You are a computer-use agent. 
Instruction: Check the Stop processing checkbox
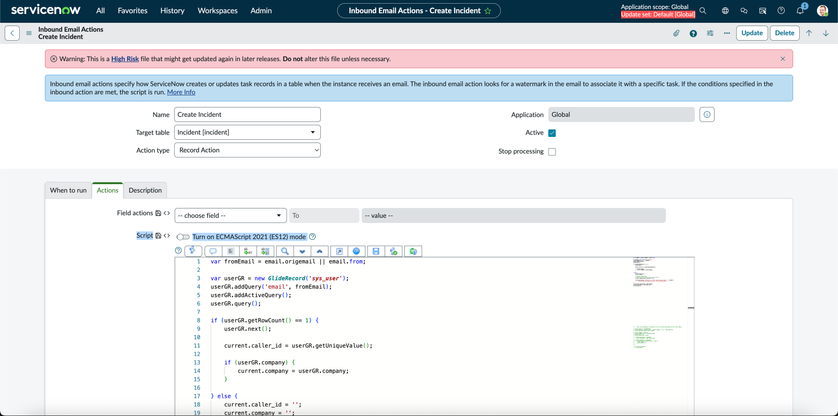(552, 152)
